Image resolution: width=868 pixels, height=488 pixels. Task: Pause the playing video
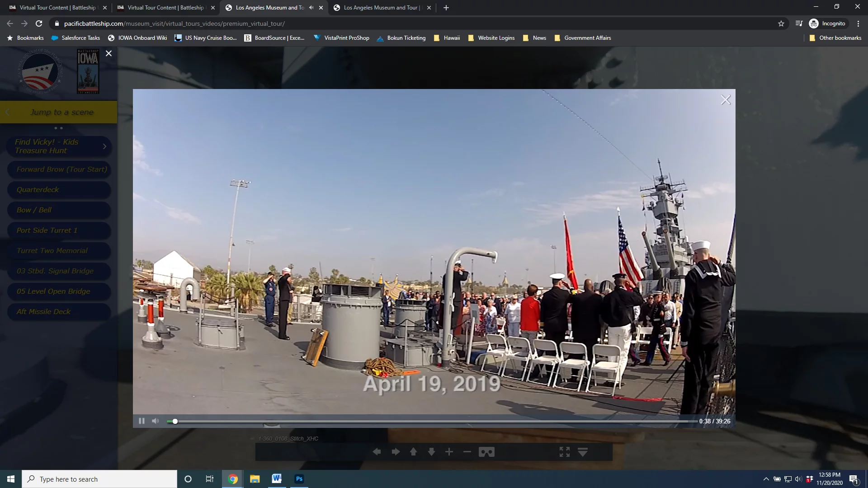coord(142,421)
